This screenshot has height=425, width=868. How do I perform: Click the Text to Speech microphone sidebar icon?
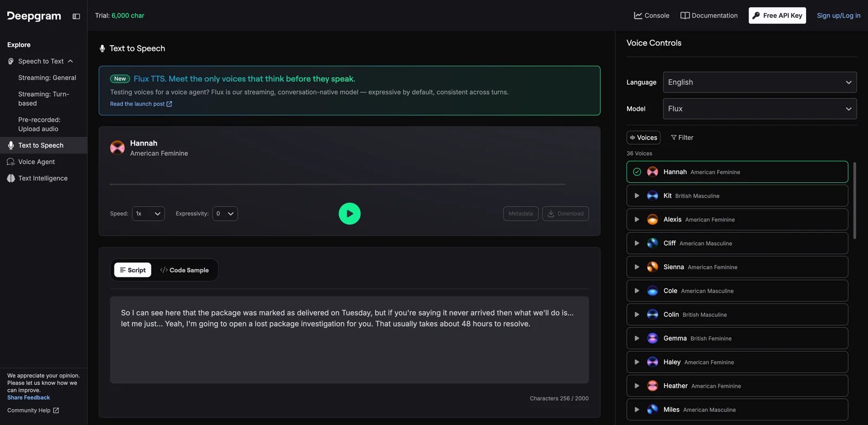click(11, 145)
